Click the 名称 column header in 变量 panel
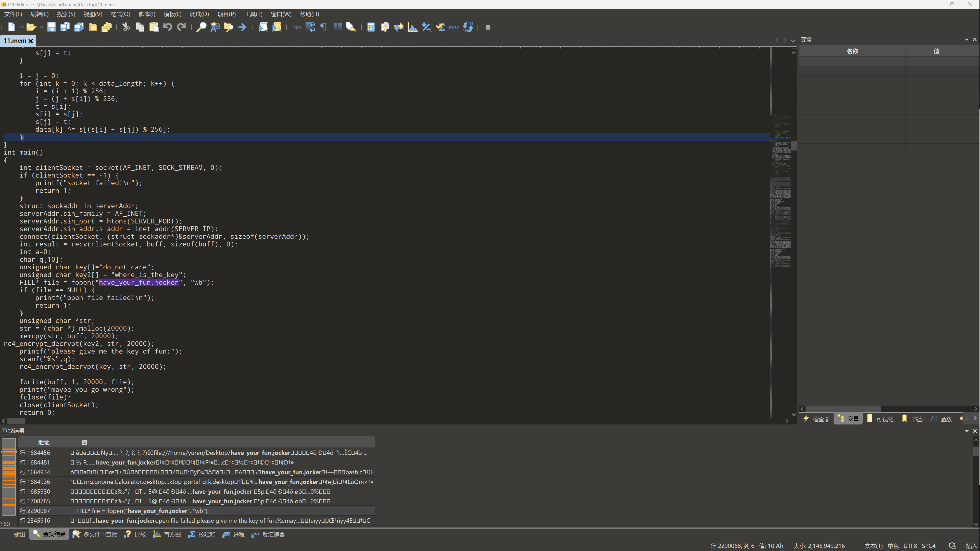 pyautogui.click(x=852, y=51)
